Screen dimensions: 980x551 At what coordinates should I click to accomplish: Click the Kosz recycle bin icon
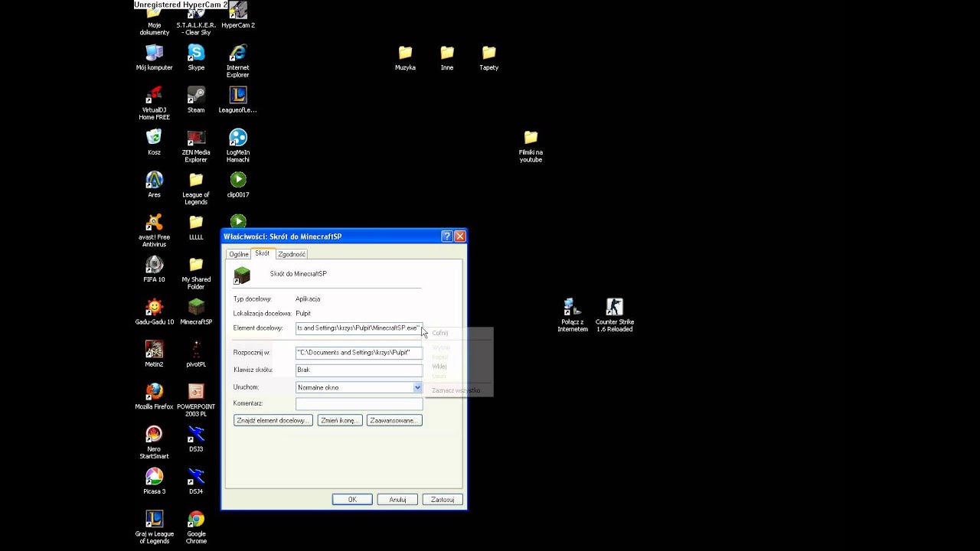154,142
